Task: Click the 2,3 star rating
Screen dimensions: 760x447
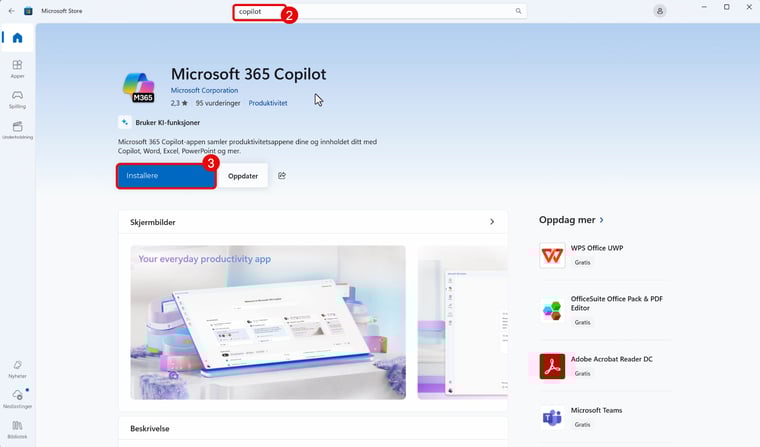Action: click(179, 103)
